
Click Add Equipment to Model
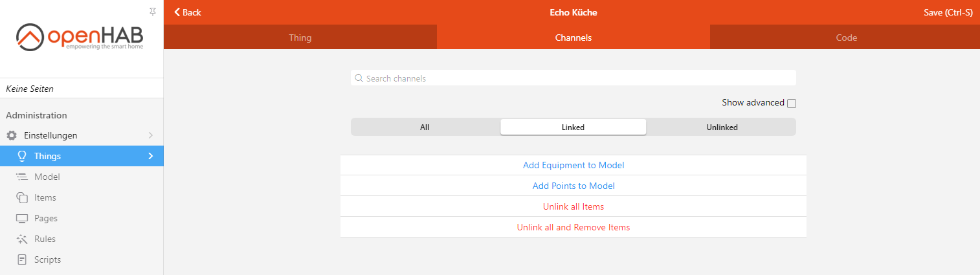click(574, 165)
